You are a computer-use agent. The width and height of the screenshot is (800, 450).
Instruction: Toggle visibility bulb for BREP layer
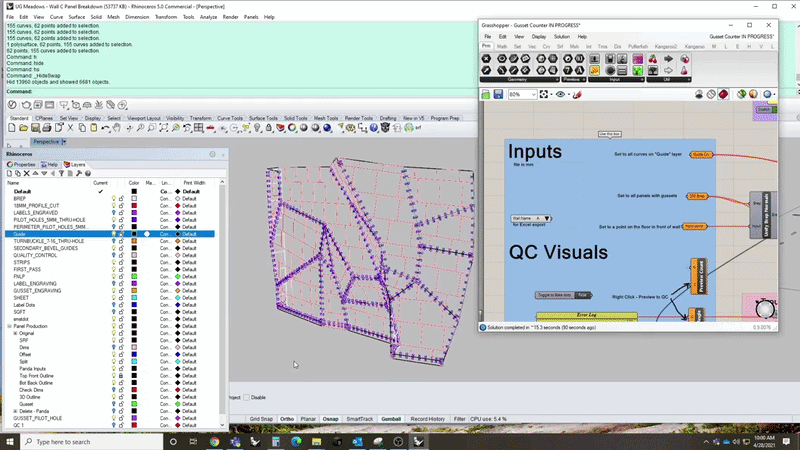click(113, 198)
